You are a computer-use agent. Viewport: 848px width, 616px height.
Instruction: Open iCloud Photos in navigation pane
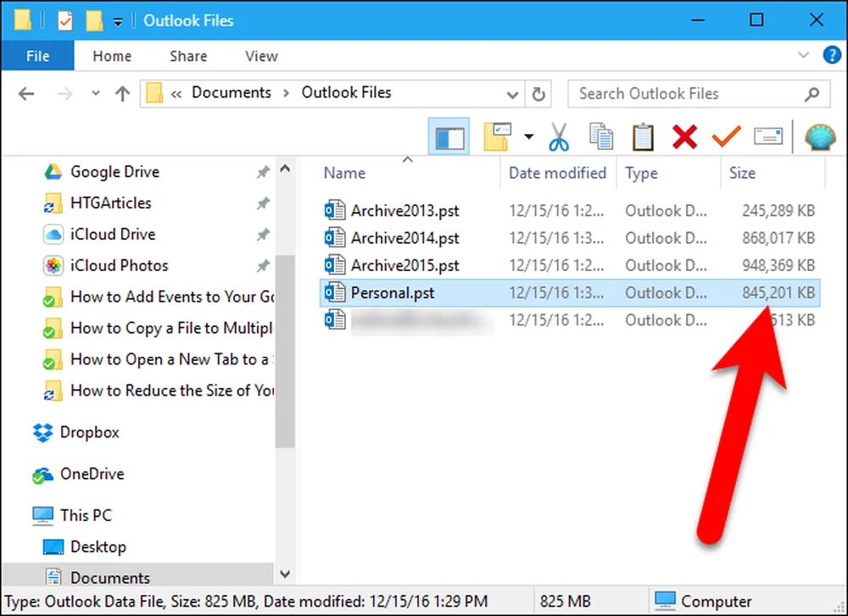(119, 265)
